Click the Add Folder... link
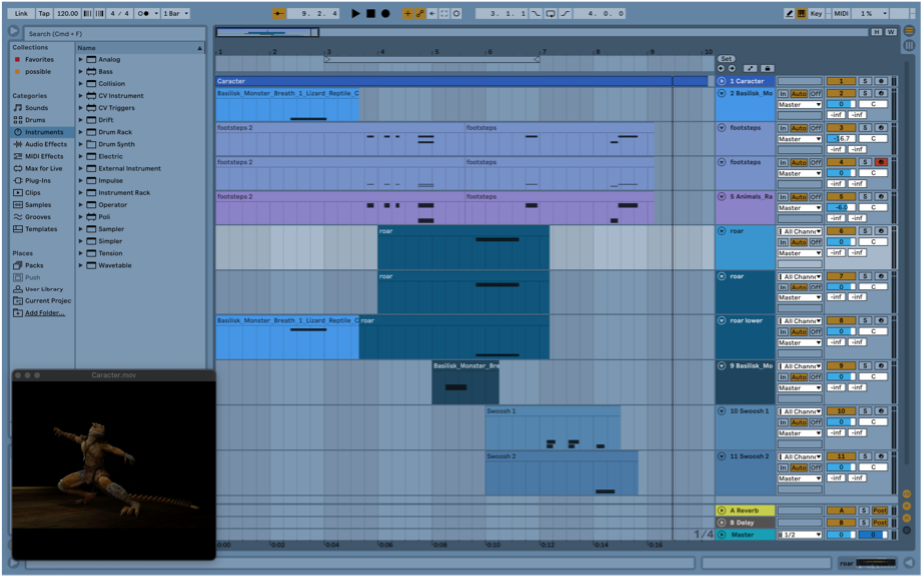924x579 pixels. (x=45, y=313)
